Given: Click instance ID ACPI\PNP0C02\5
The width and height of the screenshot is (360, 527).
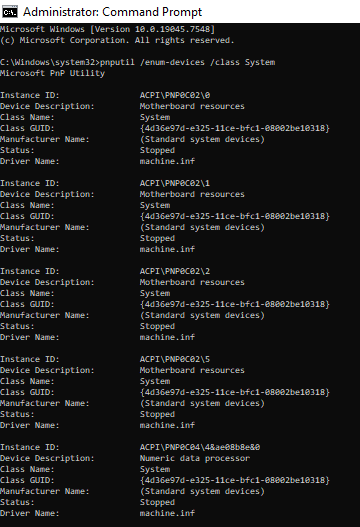Looking at the screenshot, I should pyautogui.click(x=175, y=360).
